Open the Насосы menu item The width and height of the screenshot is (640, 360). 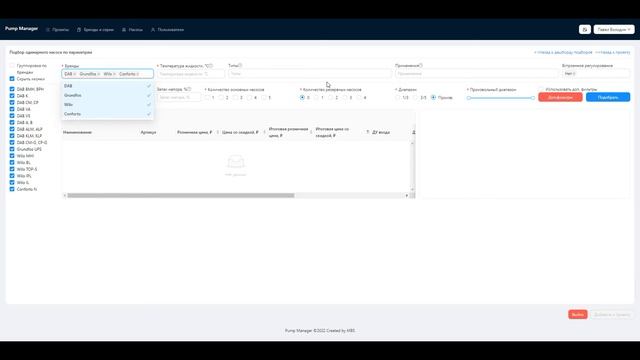(132, 30)
